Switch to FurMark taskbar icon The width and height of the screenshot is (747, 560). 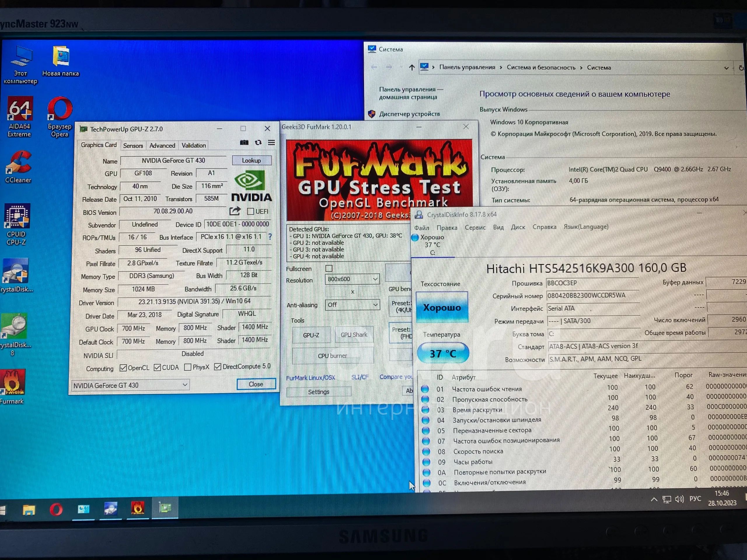137,508
